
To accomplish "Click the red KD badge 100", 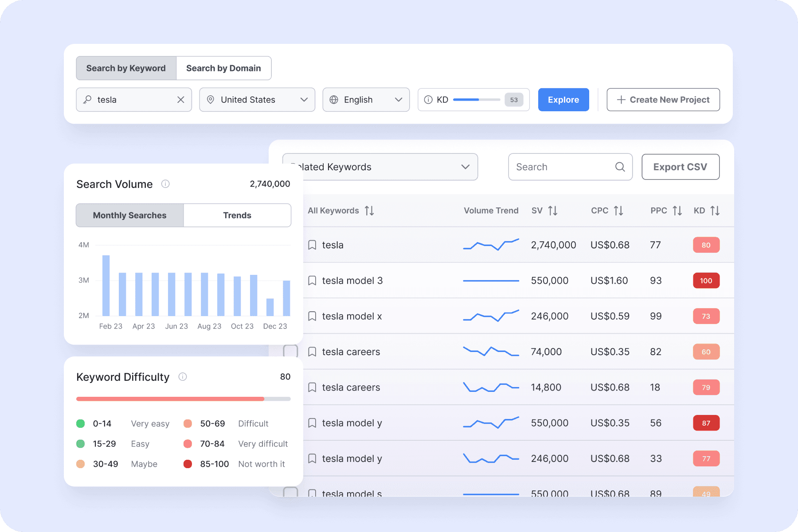I will [x=706, y=281].
